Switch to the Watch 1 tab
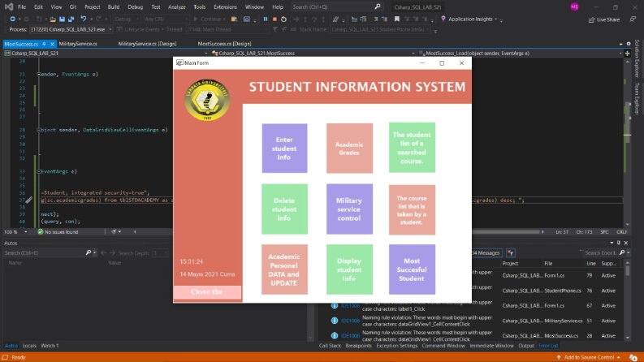This screenshot has width=644, height=362. coord(50,346)
